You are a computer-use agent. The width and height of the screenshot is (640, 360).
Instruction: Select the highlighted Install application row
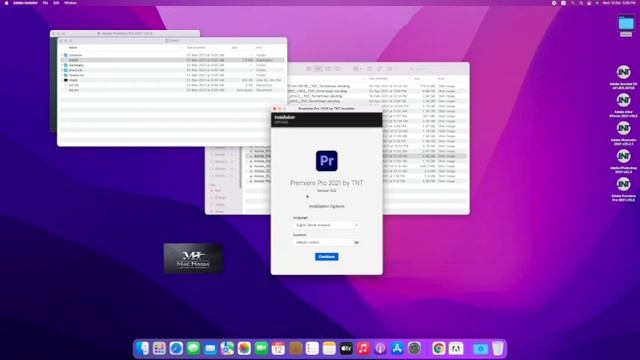(172, 60)
